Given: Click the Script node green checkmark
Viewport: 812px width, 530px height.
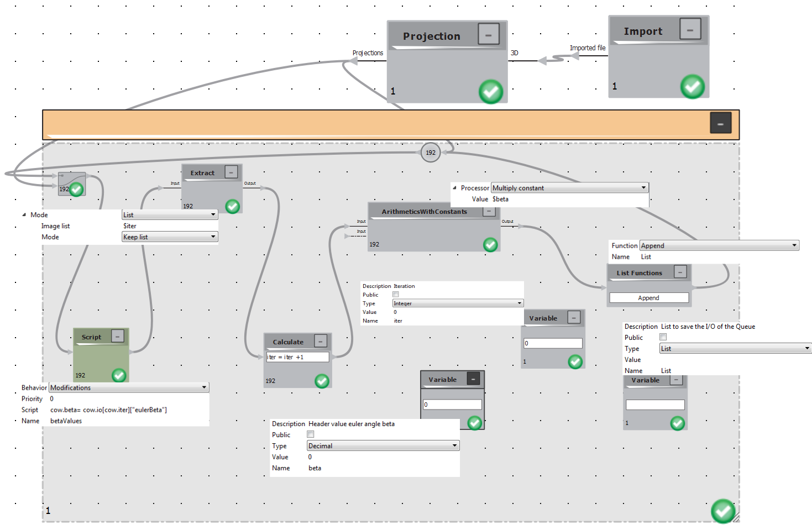Looking at the screenshot, I should (x=119, y=375).
